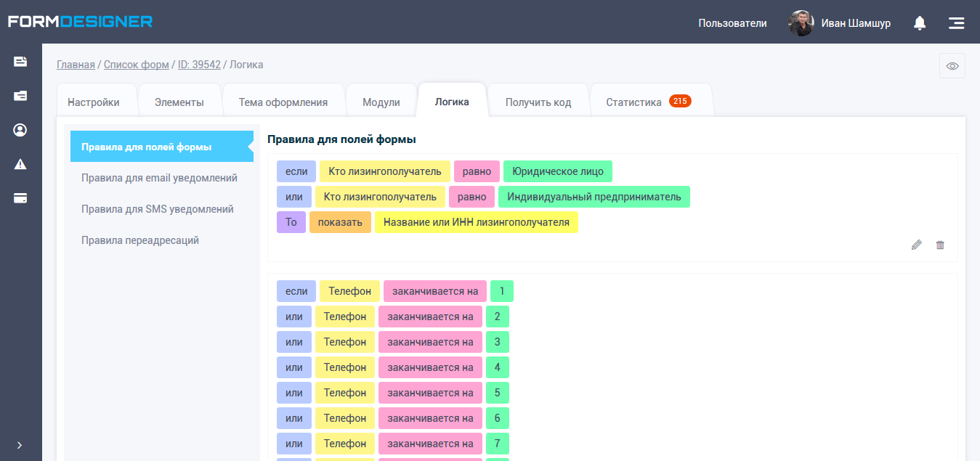Toggle form preview with eye icon
Viewport: 980px width, 461px height.
pyautogui.click(x=952, y=66)
